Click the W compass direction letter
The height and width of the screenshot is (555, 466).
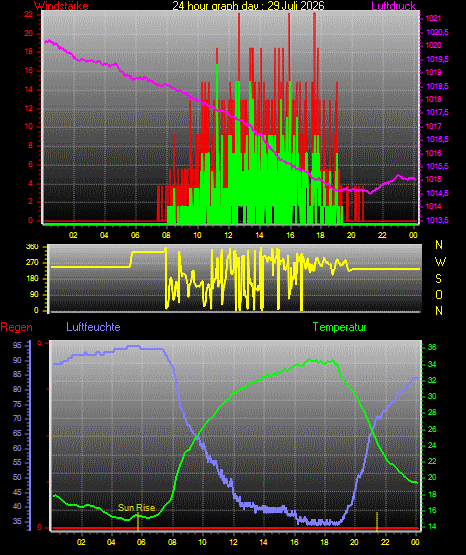440,262
